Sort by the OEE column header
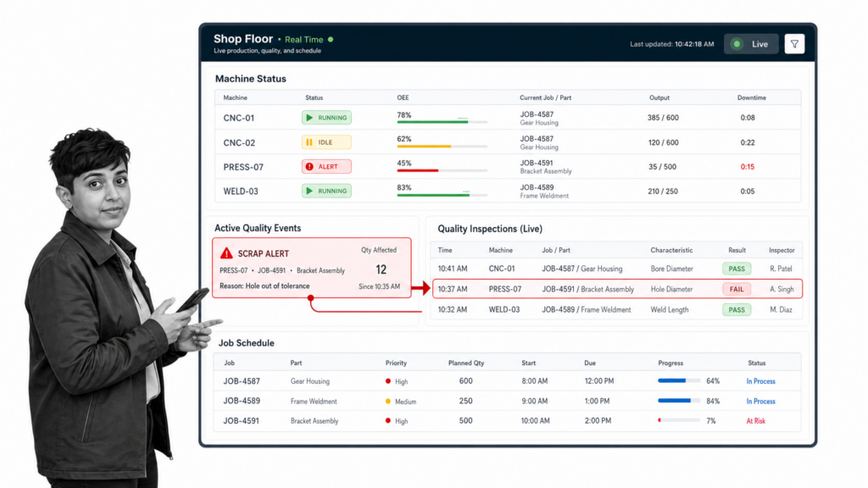The image size is (868, 488). pos(403,97)
